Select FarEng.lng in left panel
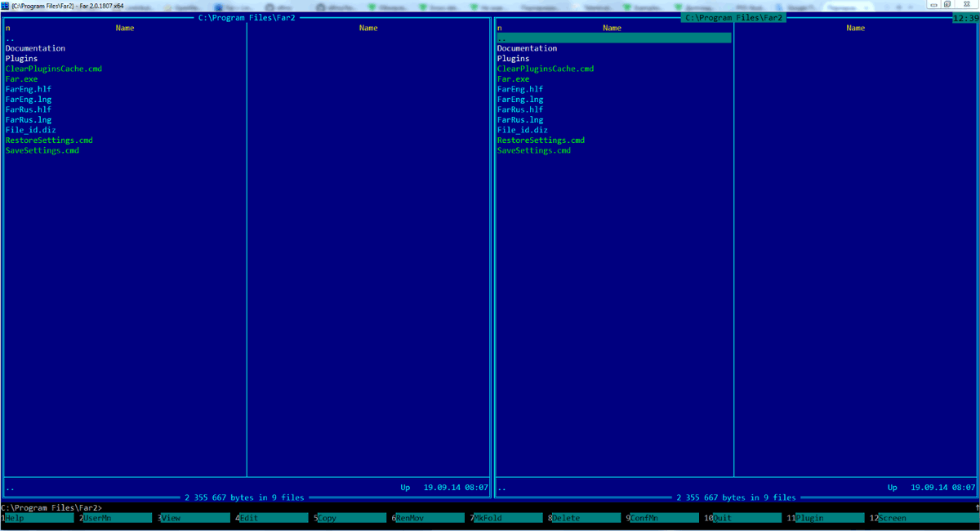 point(29,100)
